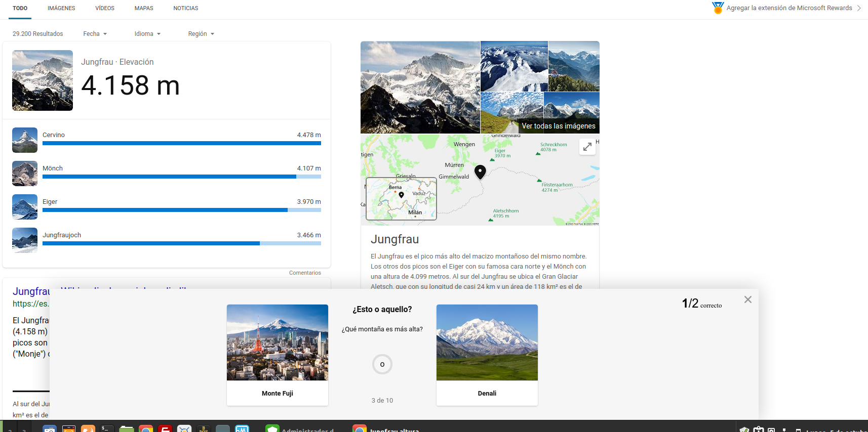This screenshot has width=868, height=432.
Task: Choose Denali as the quiz answer
Action: click(x=487, y=355)
